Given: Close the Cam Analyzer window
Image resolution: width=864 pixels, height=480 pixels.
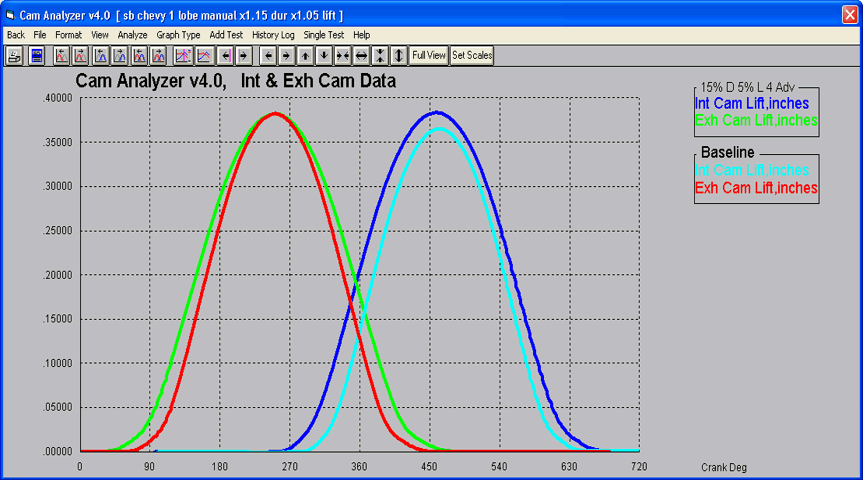Looking at the screenshot, I should point(850,15).
